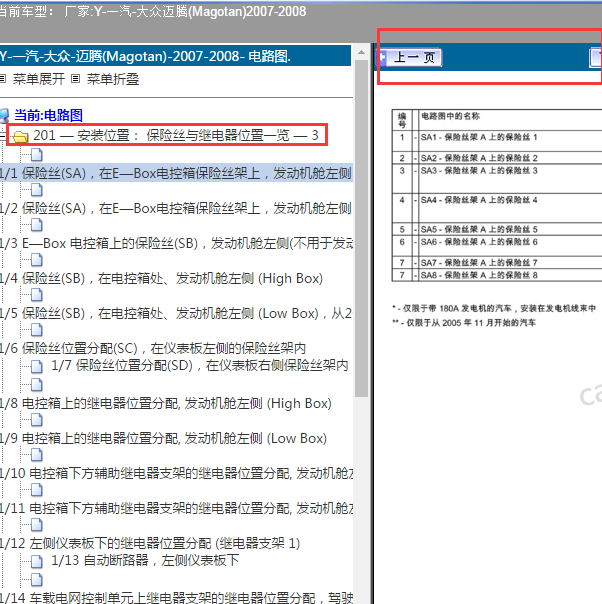Image resolution: width=602 pixels, height=604 pixels.
Task: Click the page icon above item 1/11
Action: pos(37,490)
